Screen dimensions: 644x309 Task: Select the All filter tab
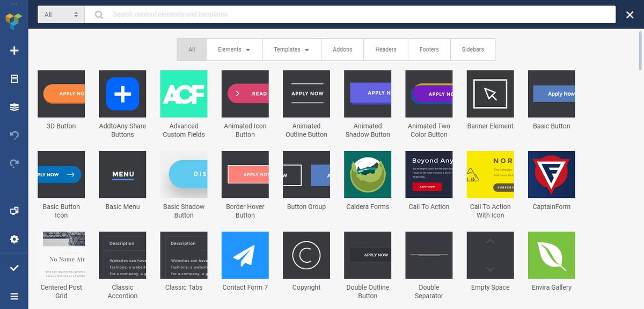click(192, 49)
